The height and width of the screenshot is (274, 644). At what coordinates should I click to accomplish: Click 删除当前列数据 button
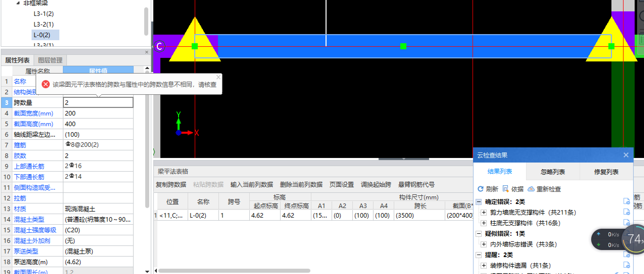pos(301,185)
